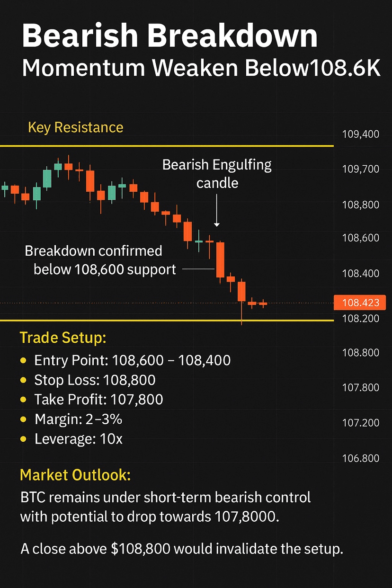Click the 109,400 price axis label

click(x=360, y=134)
